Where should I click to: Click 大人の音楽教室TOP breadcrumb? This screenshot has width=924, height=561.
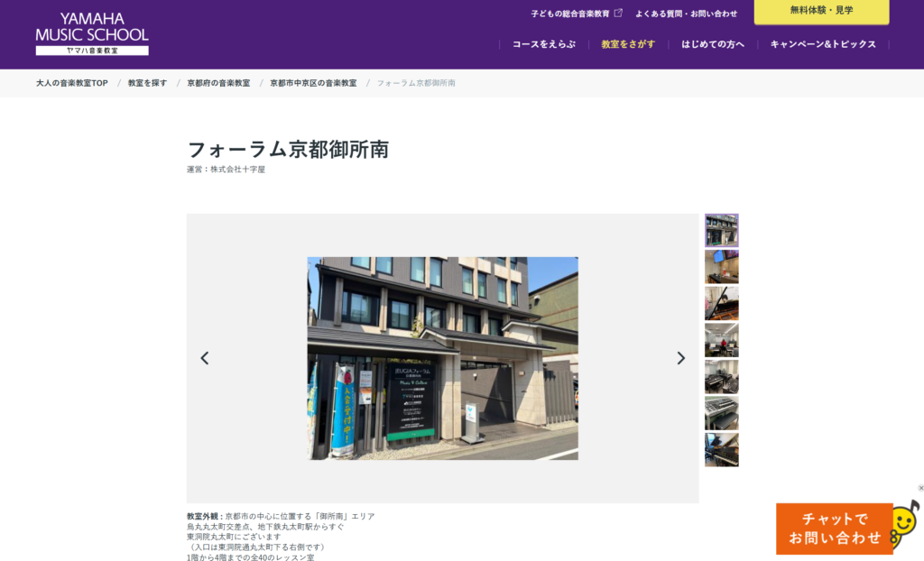72,83
